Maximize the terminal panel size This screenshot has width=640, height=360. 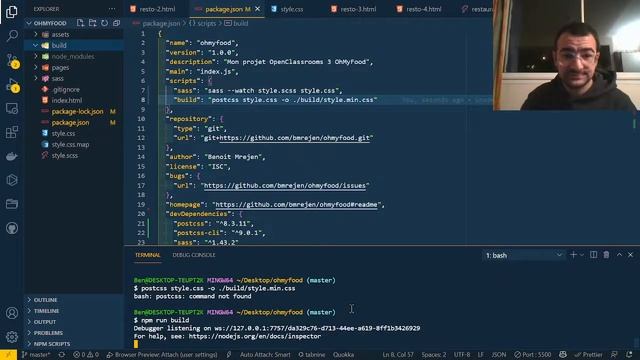click(x=619, y=255)
